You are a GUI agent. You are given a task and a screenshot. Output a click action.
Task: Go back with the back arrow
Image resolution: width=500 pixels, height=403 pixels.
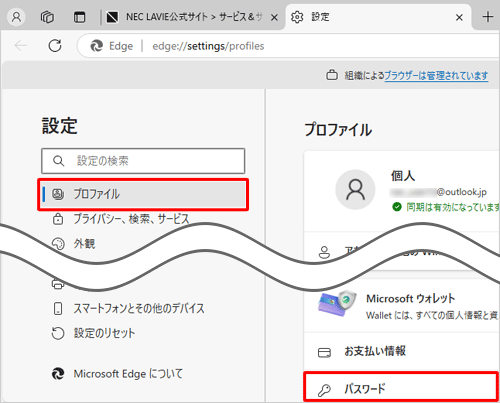coord(21,45)
